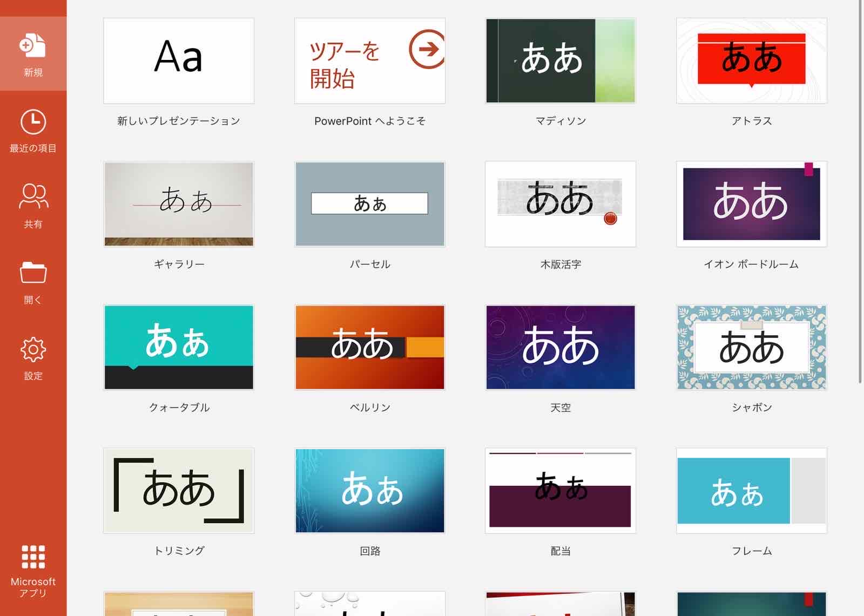This screenshot has width=864, height=616.
Task: Click the アトラス label text
Action: point(752,121)
